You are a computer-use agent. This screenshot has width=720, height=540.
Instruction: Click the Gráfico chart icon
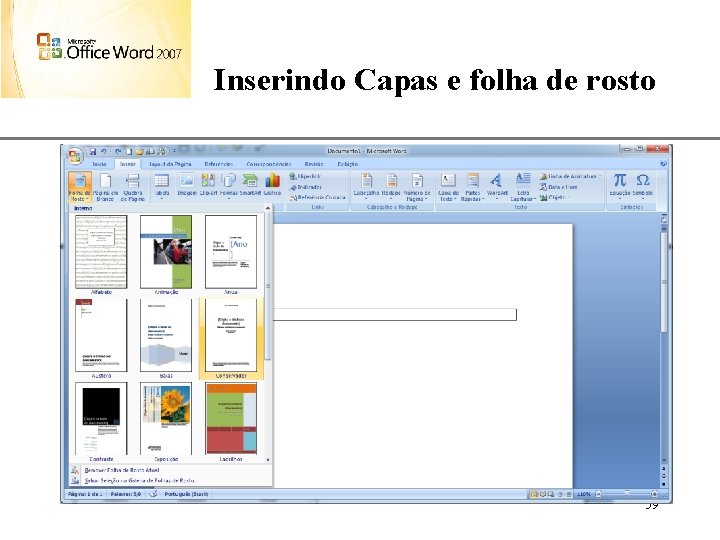[x=272, y=185]
